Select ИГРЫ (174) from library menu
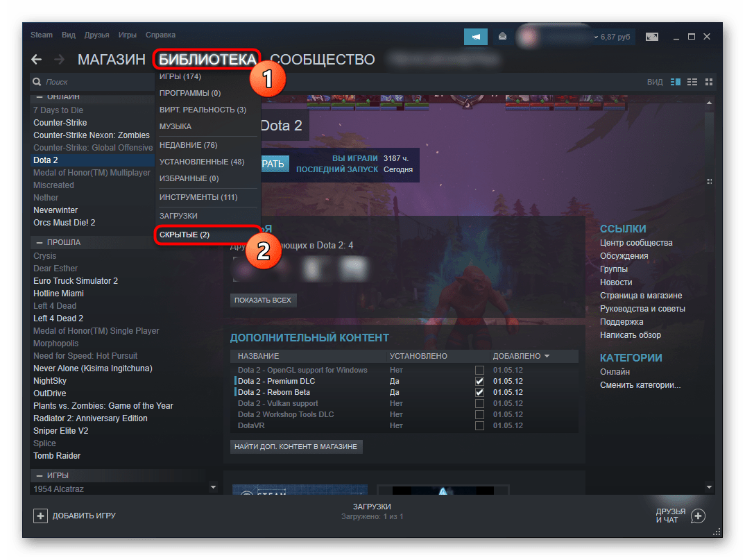This screenshot has height=560, width=745. pos(180,76)
